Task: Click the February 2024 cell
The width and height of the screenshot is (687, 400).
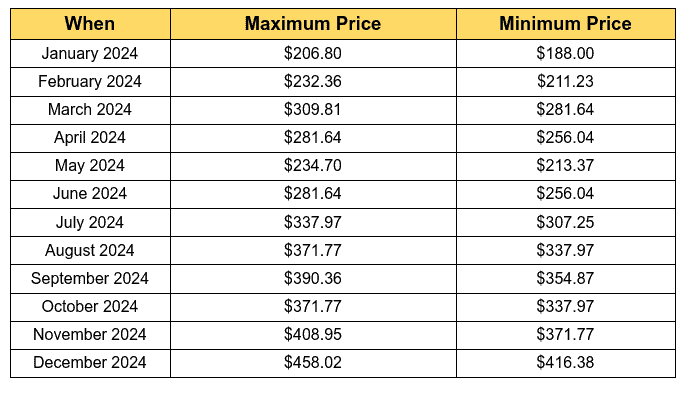Action: 90,81
